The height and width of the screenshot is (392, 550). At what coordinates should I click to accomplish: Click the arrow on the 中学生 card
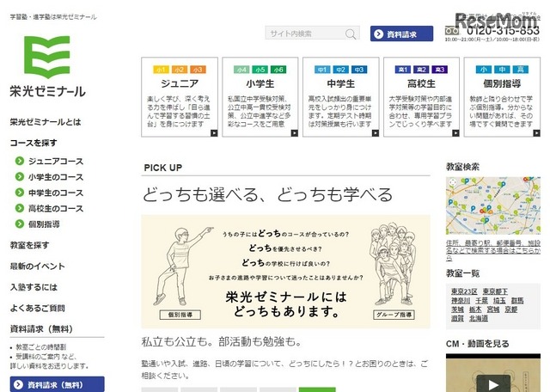pos(376,133)
